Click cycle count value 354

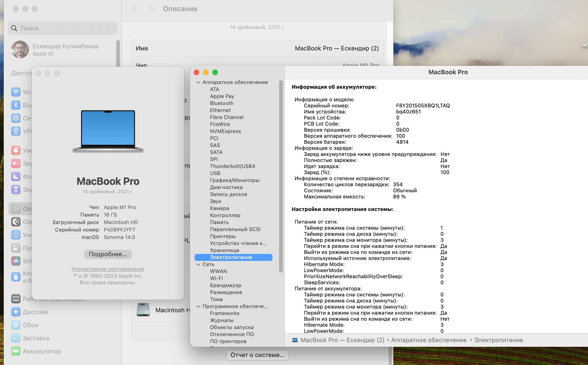[398, 184]
